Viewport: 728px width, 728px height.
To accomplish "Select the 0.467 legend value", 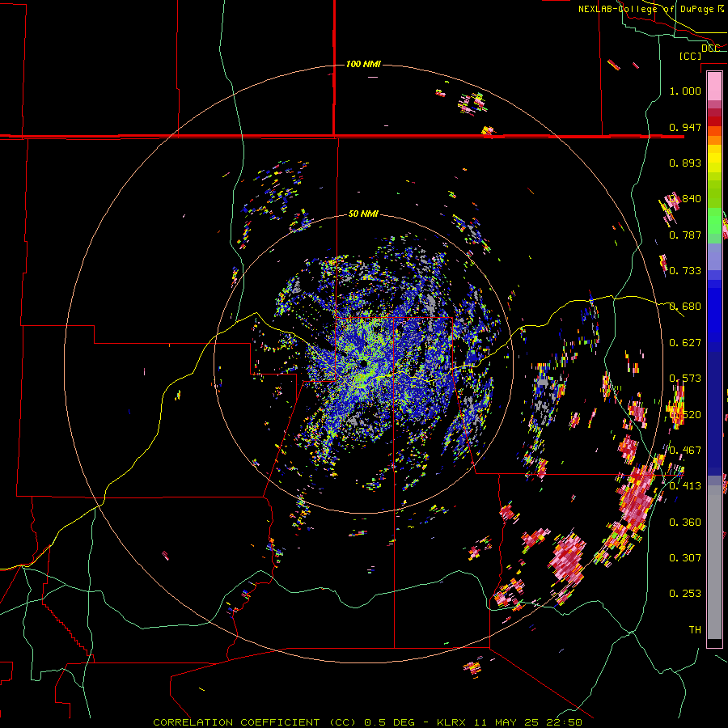I will pos(685,451).
